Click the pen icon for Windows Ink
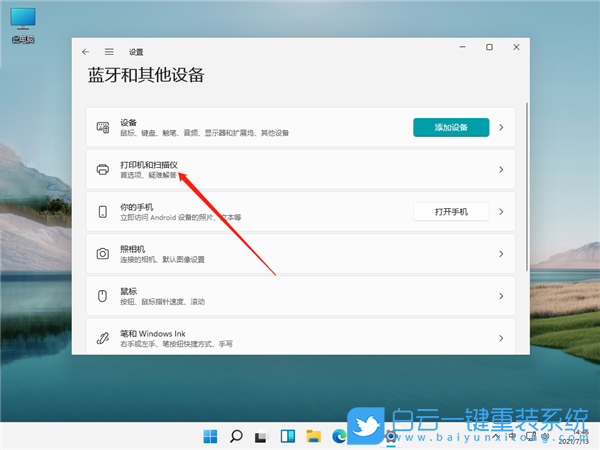Screen dimensions: 600x450 point(103,338)
